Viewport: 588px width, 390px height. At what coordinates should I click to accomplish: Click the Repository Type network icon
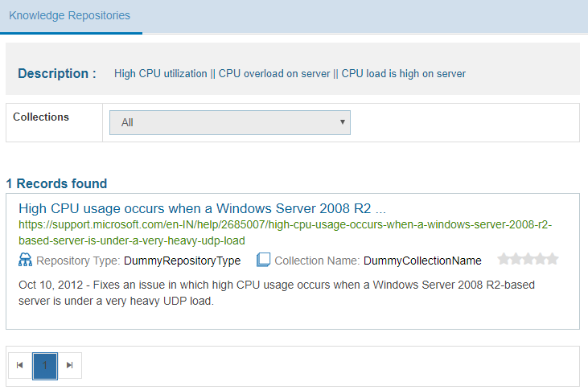tap(25, 260)
